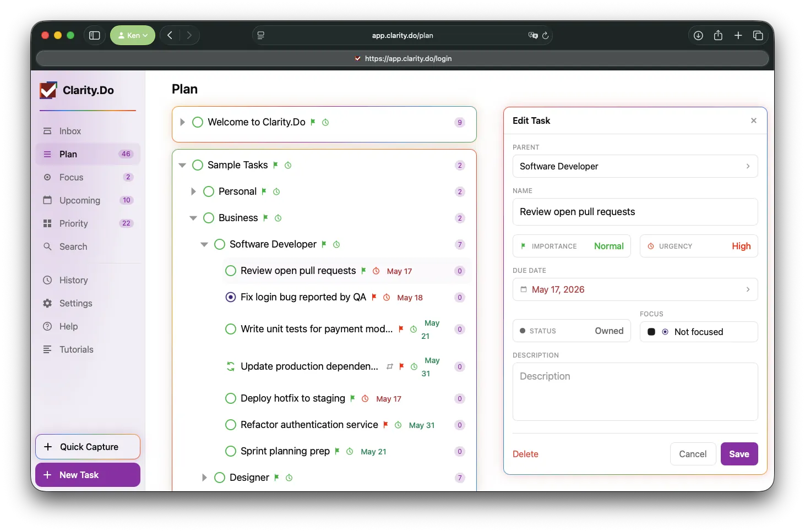
Task: Complete Deploy hotfix to staging task
Action: [x=231, y=398]
